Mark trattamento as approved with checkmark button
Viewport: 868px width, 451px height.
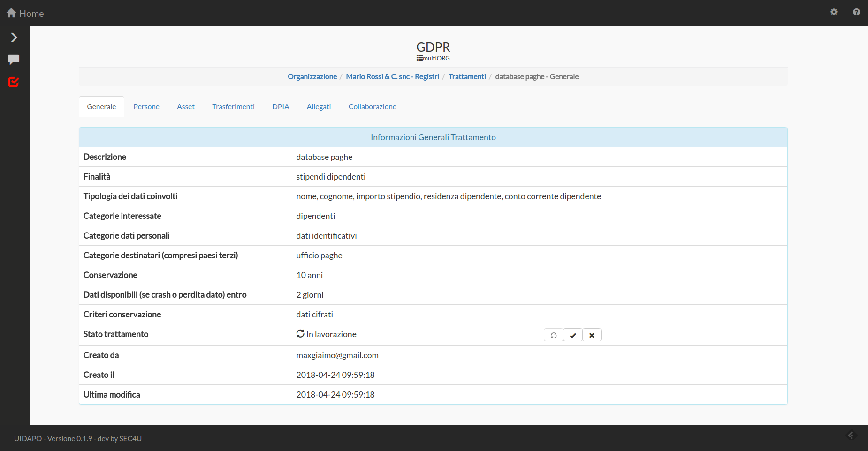pos(573,335)
